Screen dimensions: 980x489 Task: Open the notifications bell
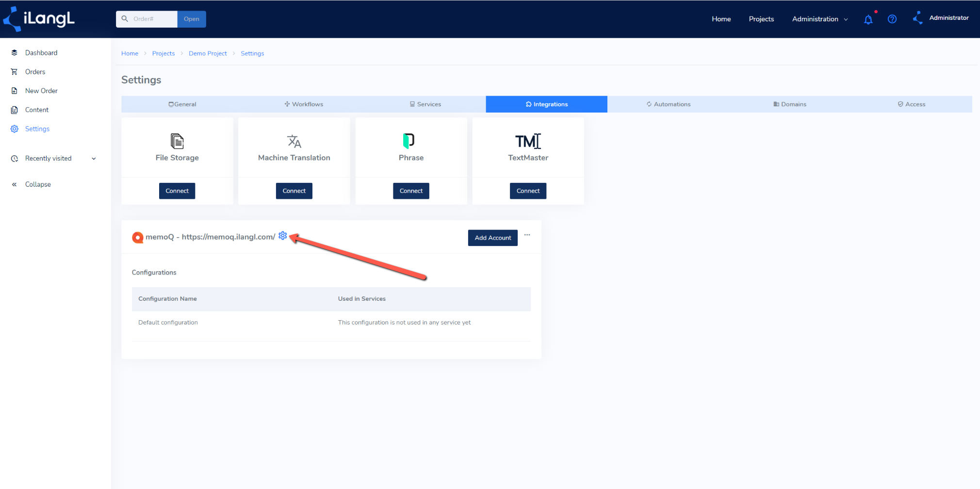pyautogui.click(x=868, y=19)
